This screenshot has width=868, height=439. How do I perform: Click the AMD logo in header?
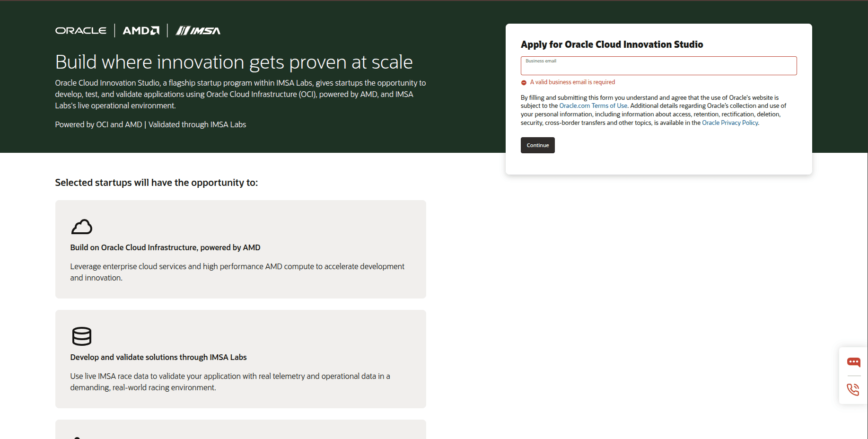pos(141,31)
